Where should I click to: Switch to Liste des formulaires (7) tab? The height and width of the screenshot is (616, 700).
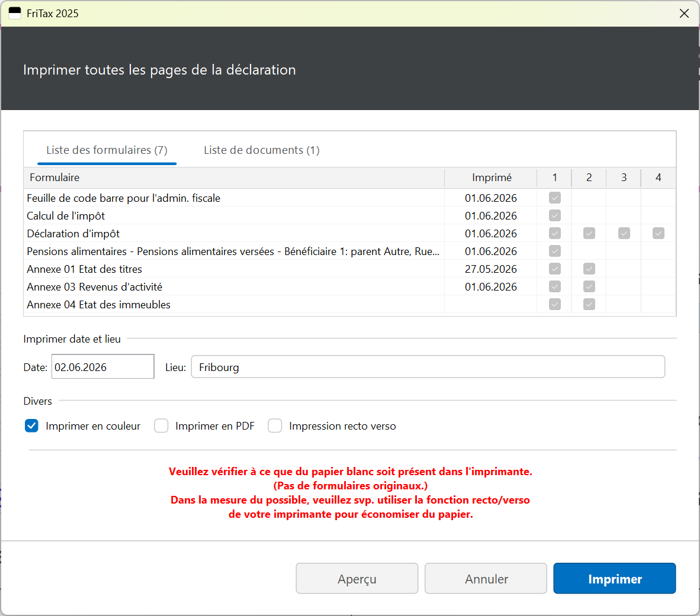click(107, 150)
